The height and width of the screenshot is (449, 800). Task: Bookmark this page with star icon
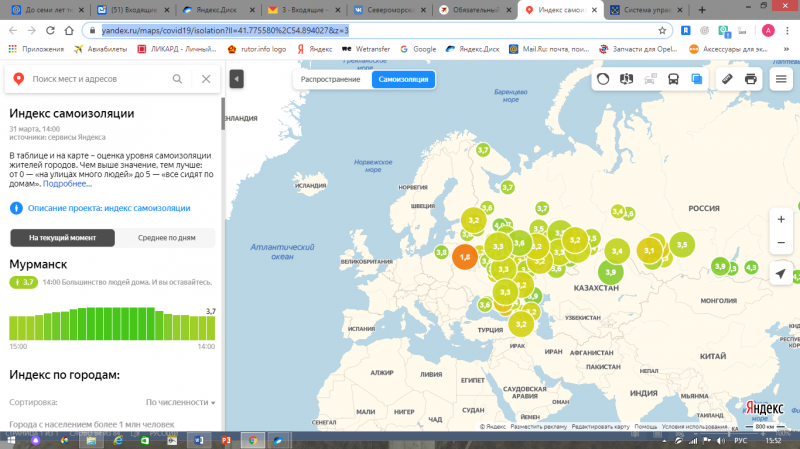click(662, 31)
